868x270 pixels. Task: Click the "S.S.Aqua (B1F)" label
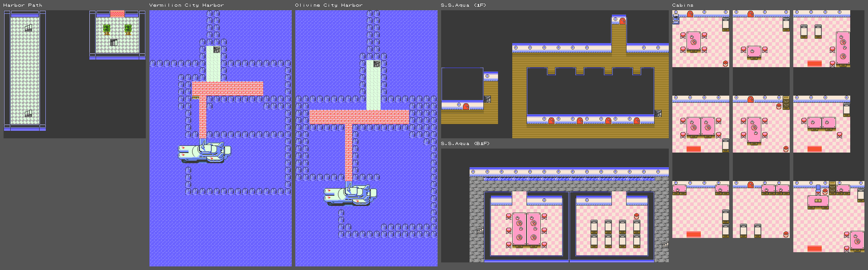coord(465,144)
